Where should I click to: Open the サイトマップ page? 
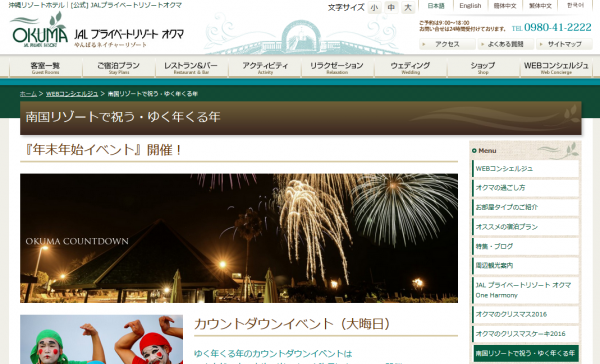564,44
